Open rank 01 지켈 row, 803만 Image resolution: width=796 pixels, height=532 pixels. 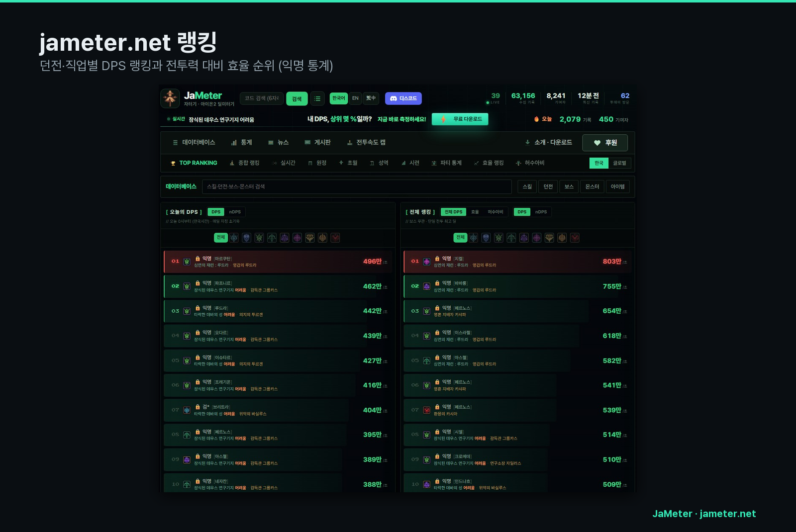click(x=517, y=262)
